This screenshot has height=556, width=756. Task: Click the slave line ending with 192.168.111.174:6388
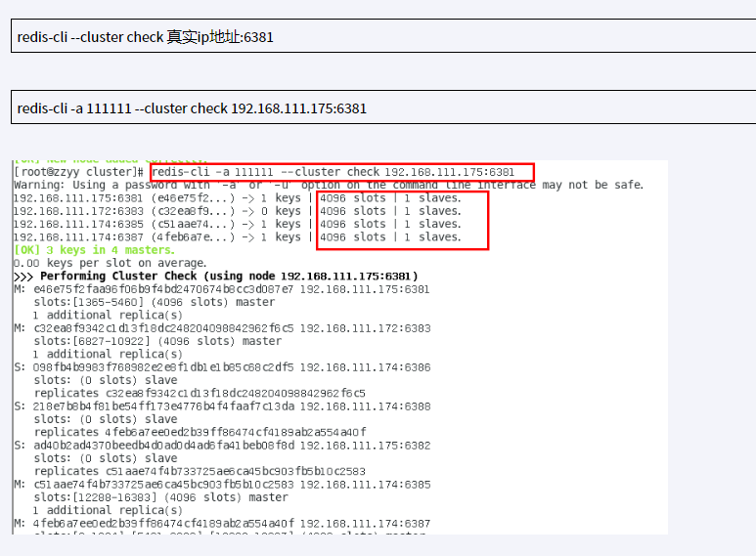coord(222,406)
